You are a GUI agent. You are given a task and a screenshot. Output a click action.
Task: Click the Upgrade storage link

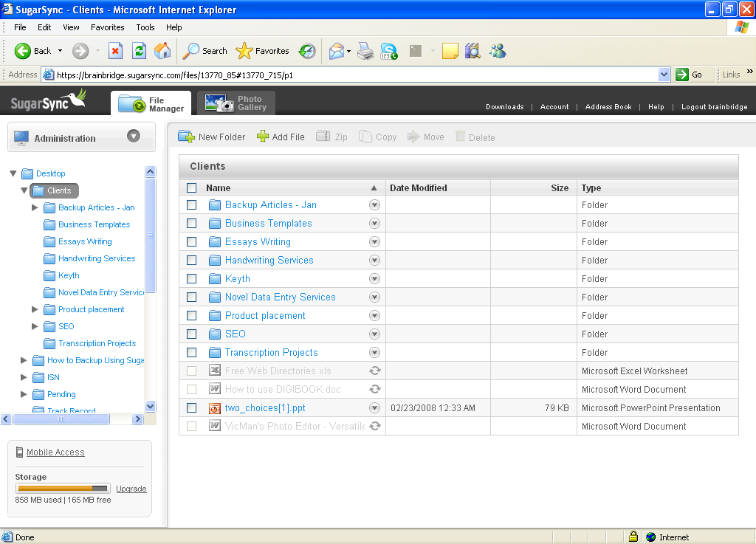click(x=131, y=489)
